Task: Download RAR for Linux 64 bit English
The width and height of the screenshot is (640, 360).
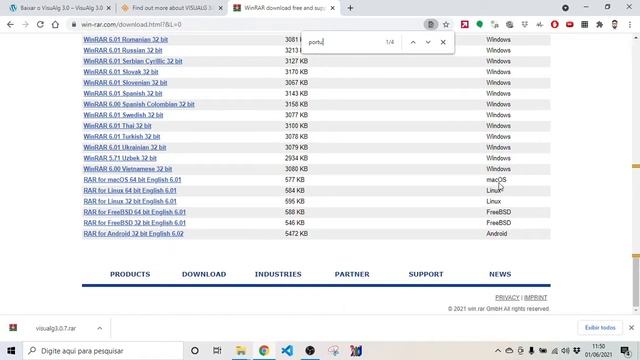Action: [130, 191]
